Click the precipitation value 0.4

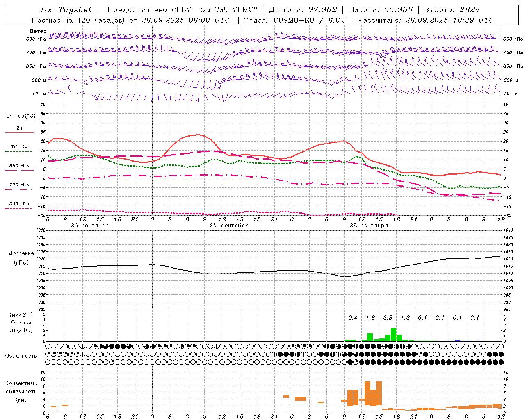pos(353,317)
